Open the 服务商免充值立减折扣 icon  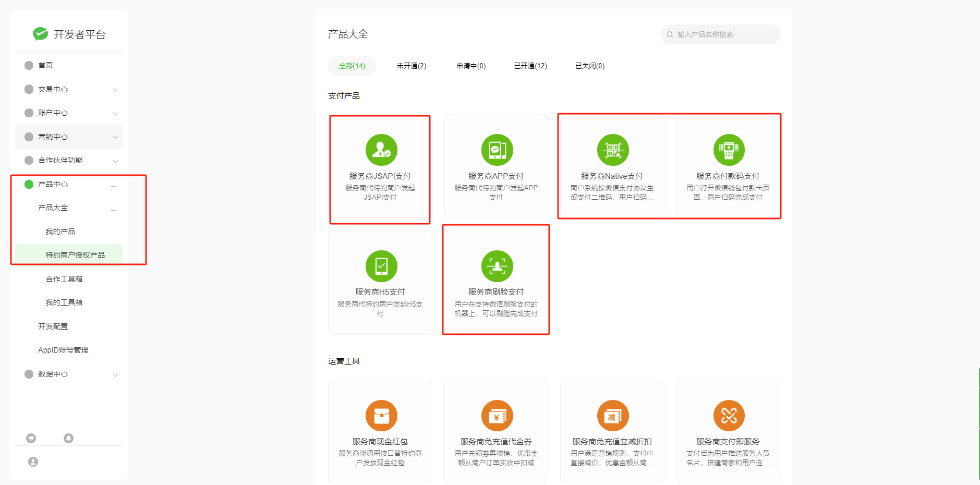point(613,416)
